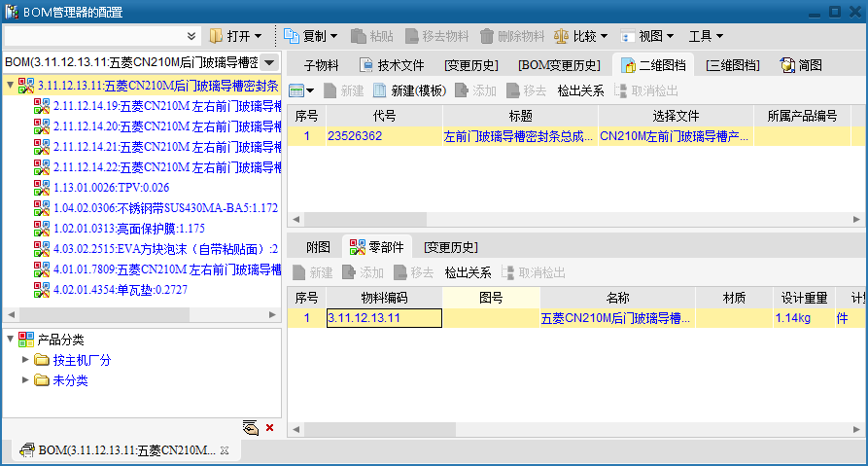The height and width of the screenshot is (466, 868).
Task: Open the lower [变更历史] tab
Action: pos(451,247)
